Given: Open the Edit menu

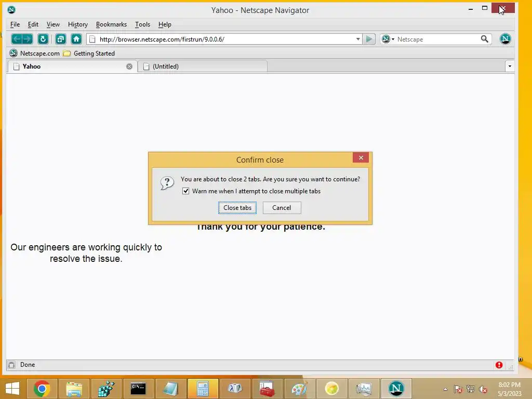Looking at the screenshot, I should click(x=33, y=24).
